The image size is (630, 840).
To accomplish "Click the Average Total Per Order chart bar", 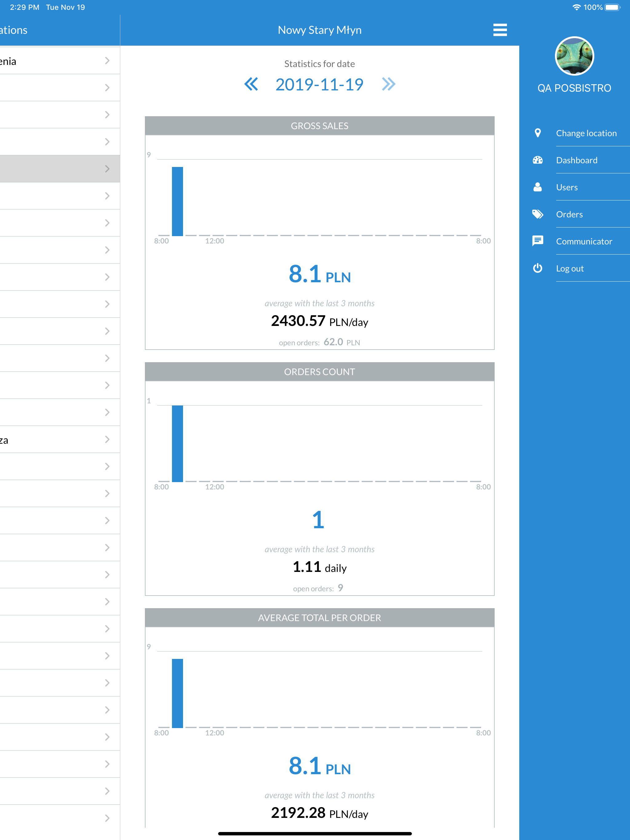I will pyautogui.click(x=177, y=693).
